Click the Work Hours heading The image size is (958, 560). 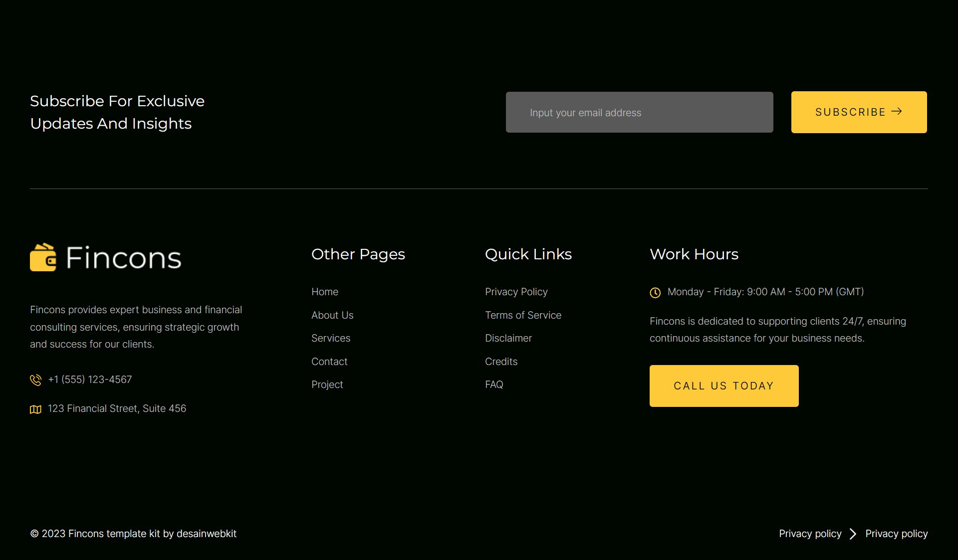click(694, 254)
